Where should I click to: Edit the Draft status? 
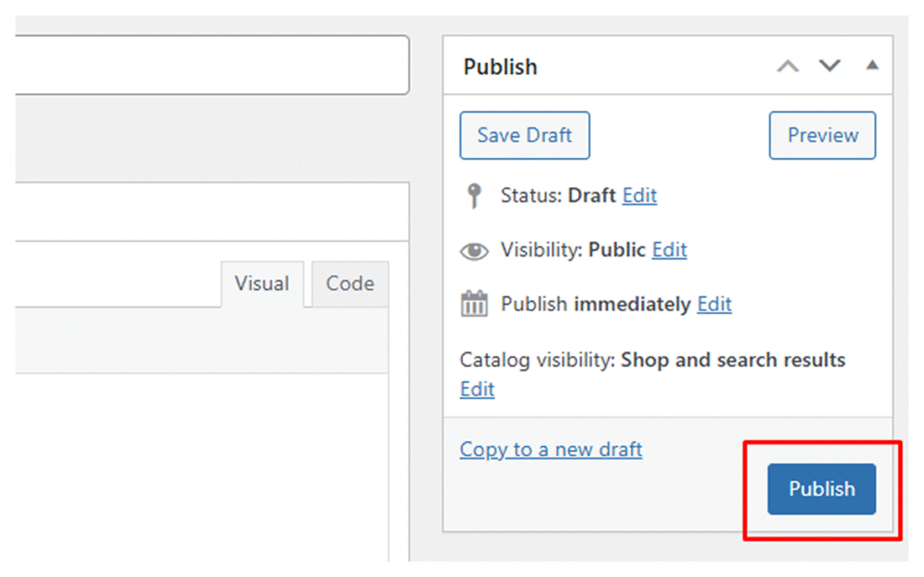tap(640, 196)
